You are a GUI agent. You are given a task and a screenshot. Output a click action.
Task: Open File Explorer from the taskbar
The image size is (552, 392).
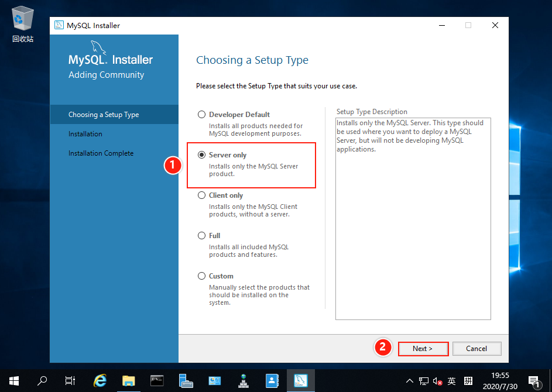click(x=128, y=380)
